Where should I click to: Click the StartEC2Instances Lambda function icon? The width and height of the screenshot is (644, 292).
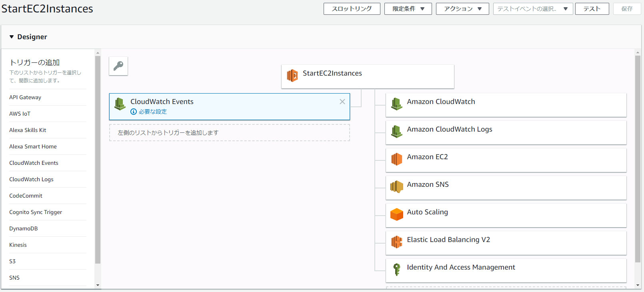pyautogui.click(x=292, y=75)
